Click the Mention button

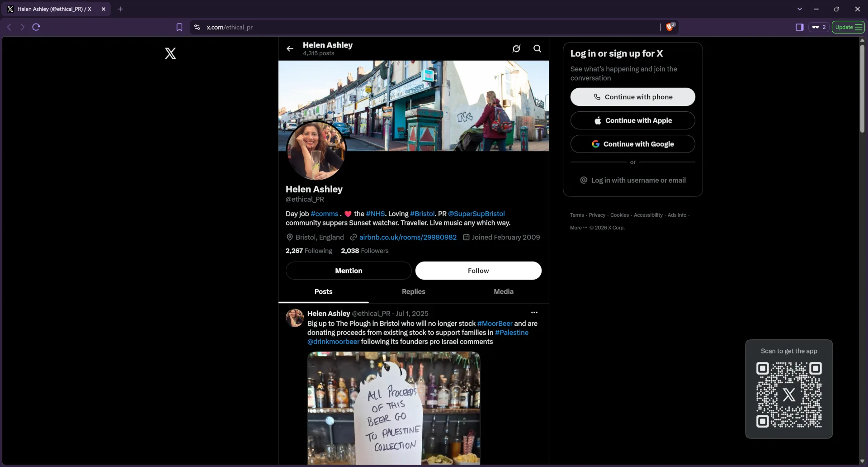(349, 271)
